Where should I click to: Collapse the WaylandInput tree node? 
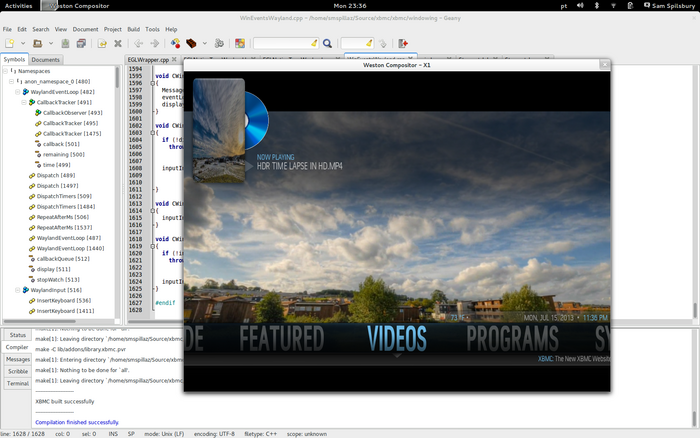[17, 290]
